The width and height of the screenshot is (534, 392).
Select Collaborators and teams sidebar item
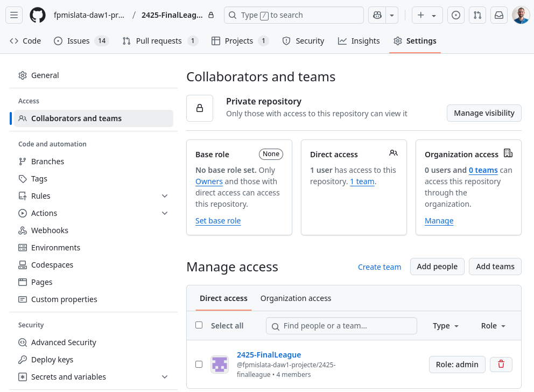pyautogui.click(x=93, y=118)
